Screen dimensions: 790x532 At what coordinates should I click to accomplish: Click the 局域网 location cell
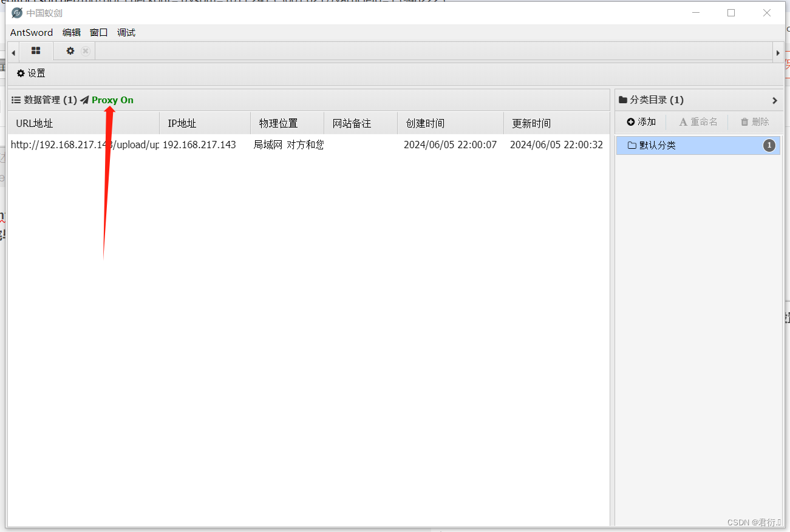click(288, 145)
